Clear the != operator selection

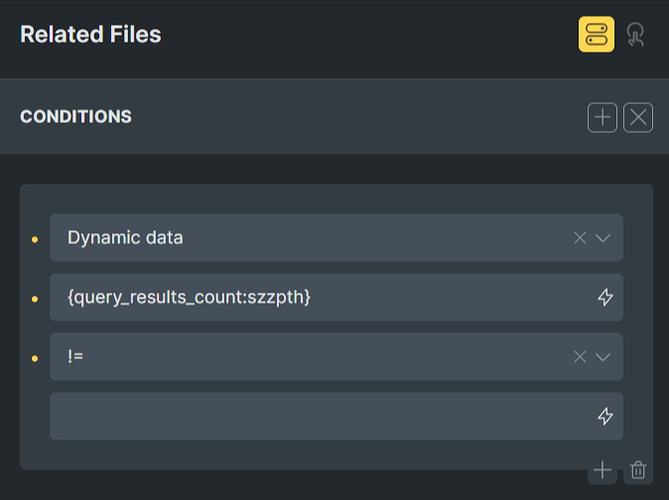pos(580,357)
